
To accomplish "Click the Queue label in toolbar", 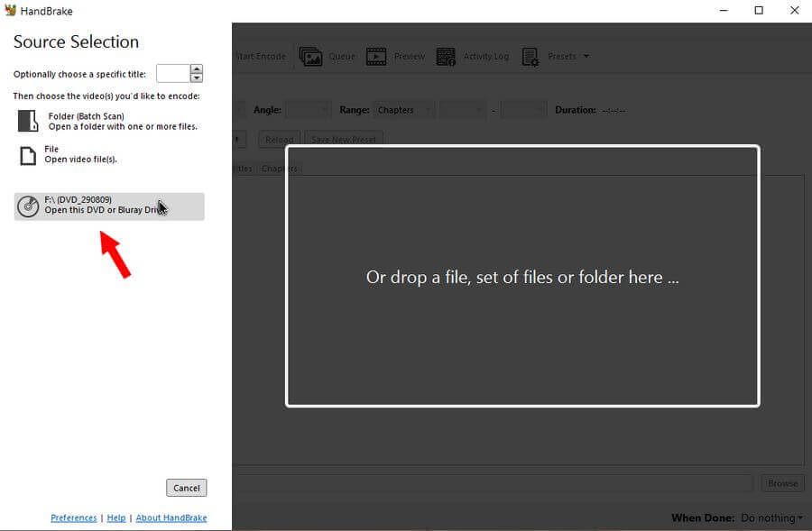I will [342, 57].
